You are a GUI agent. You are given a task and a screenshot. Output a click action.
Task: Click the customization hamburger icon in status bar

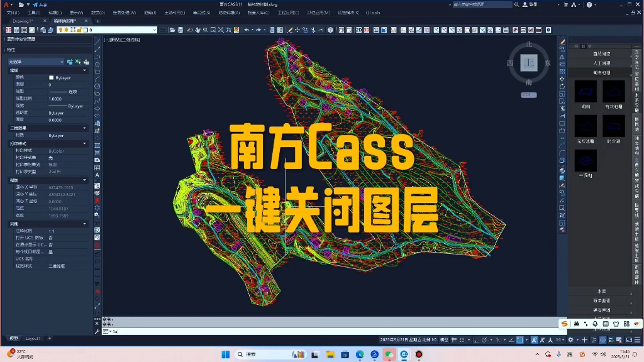[638, 340]
